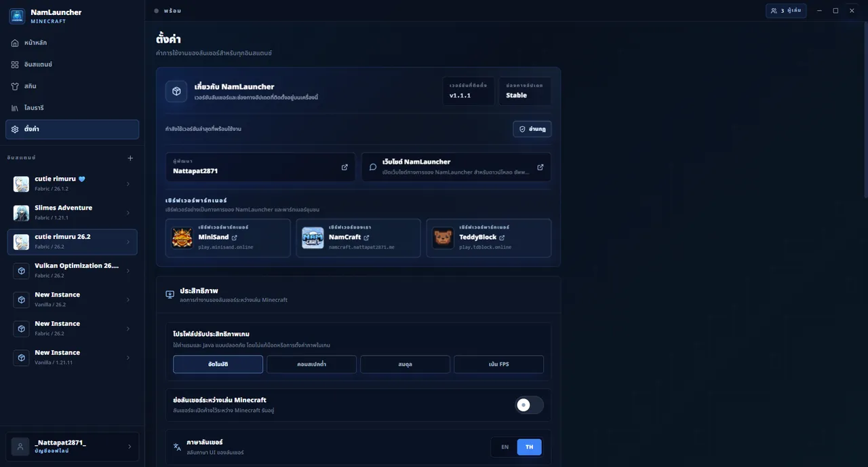Switch launcher language to EN

pos(505,447)
